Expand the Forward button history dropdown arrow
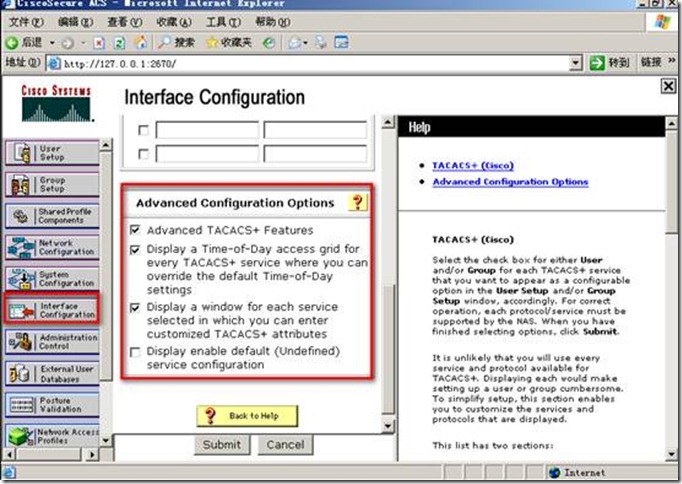The image size is (682, 484). pyautogui.click(x=83, y=43)
